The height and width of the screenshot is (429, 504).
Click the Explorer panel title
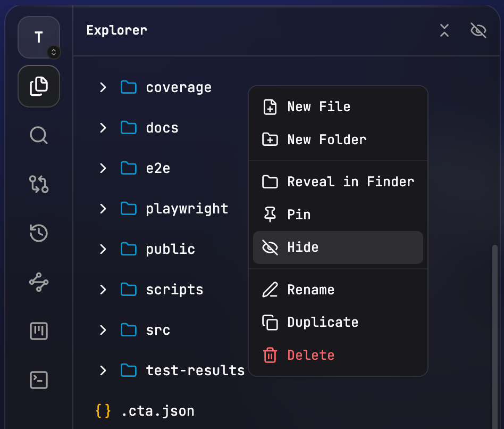tap(116, 30)
